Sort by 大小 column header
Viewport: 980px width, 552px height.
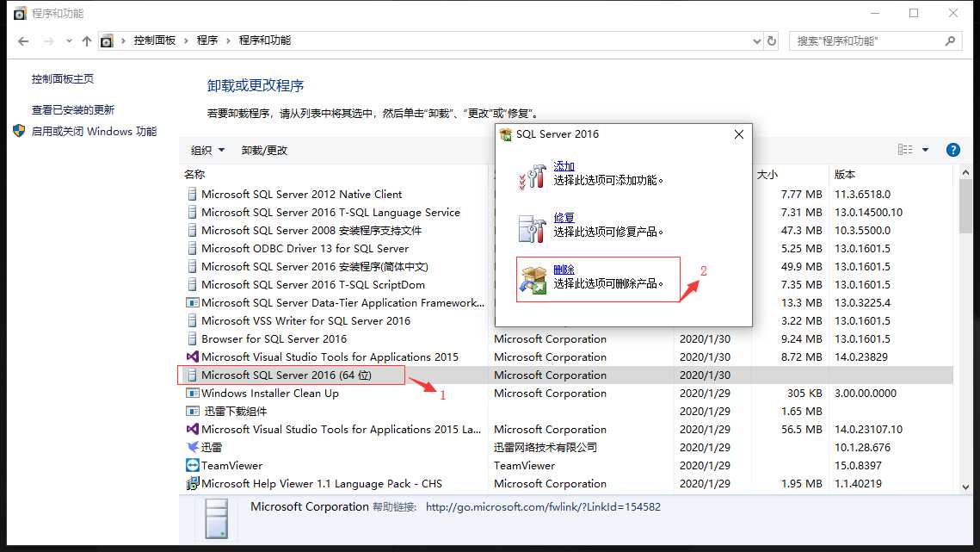tap(767, 174)
